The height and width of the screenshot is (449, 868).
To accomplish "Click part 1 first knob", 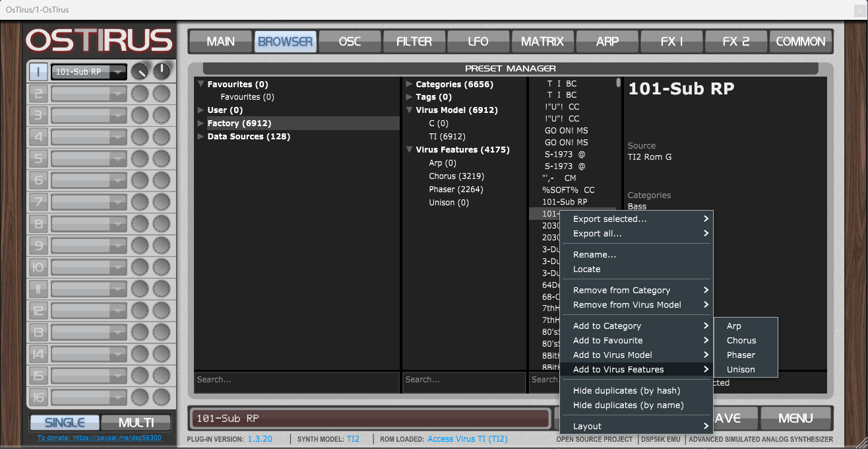I will click(140, 72).
